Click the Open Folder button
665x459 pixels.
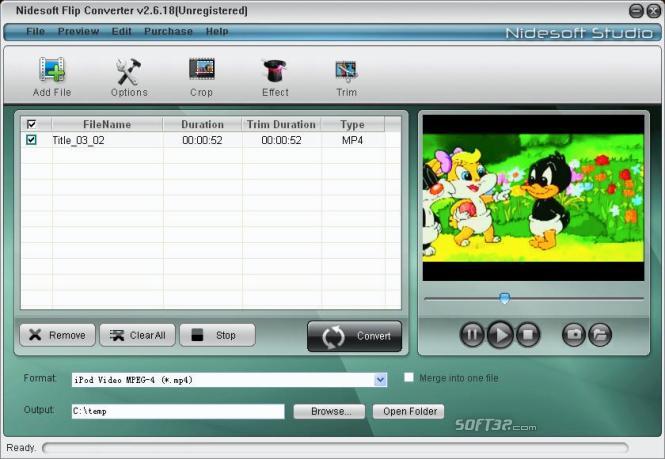(x=408, y=411)
